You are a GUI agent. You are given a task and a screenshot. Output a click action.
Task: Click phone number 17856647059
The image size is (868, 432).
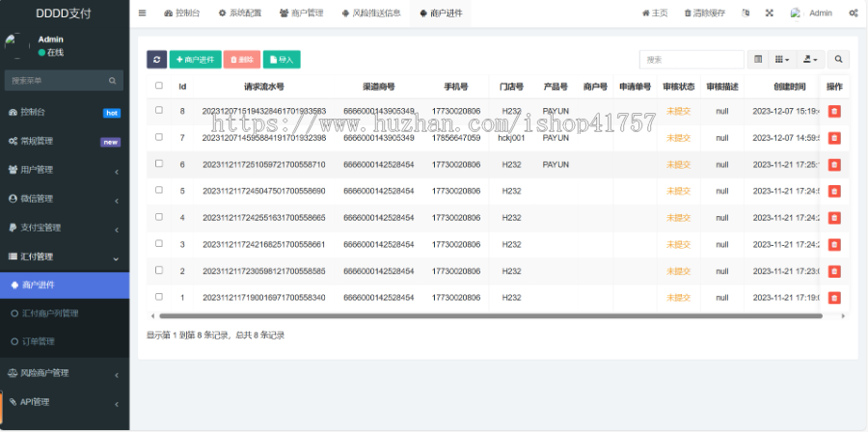[x=456, y=138]
